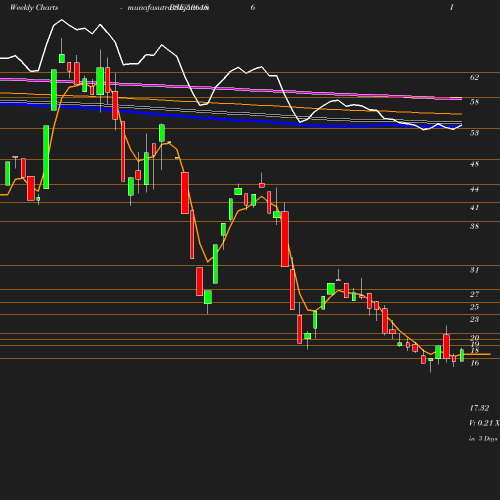Click the "in 3 Days" text

[483, 439]
